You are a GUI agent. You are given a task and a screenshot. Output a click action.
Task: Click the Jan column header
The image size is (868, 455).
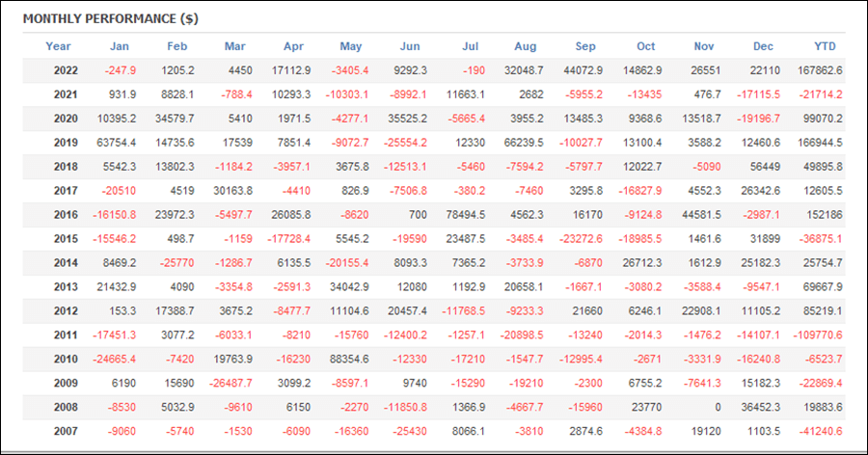click(119, 46)
